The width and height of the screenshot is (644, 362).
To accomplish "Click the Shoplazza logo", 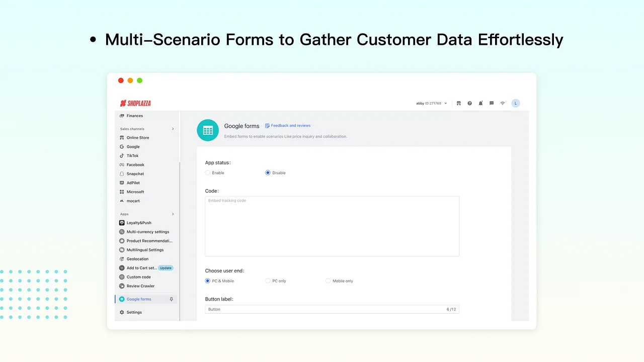I will click(x=135, y=103).
